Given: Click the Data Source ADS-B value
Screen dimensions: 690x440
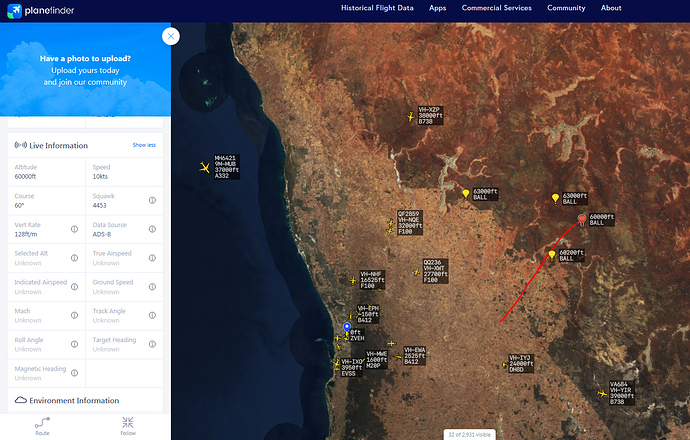Looking at the screenshot, I should point(102,234).
